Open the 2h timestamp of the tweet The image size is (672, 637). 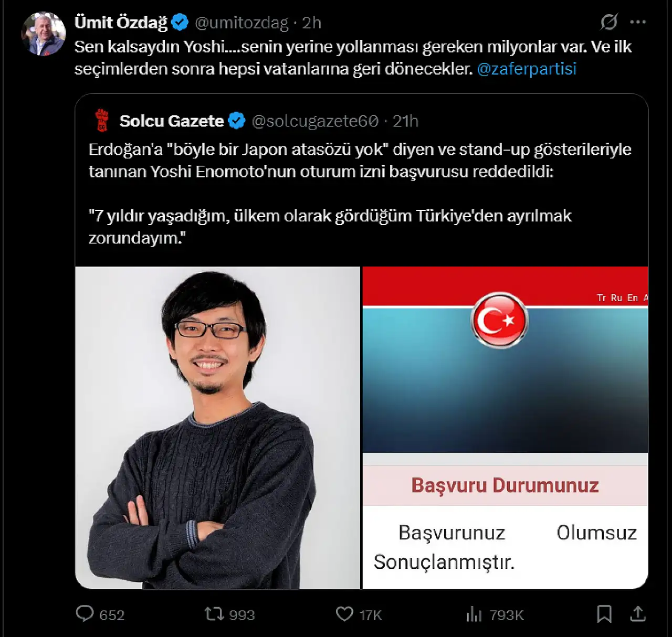311,23
